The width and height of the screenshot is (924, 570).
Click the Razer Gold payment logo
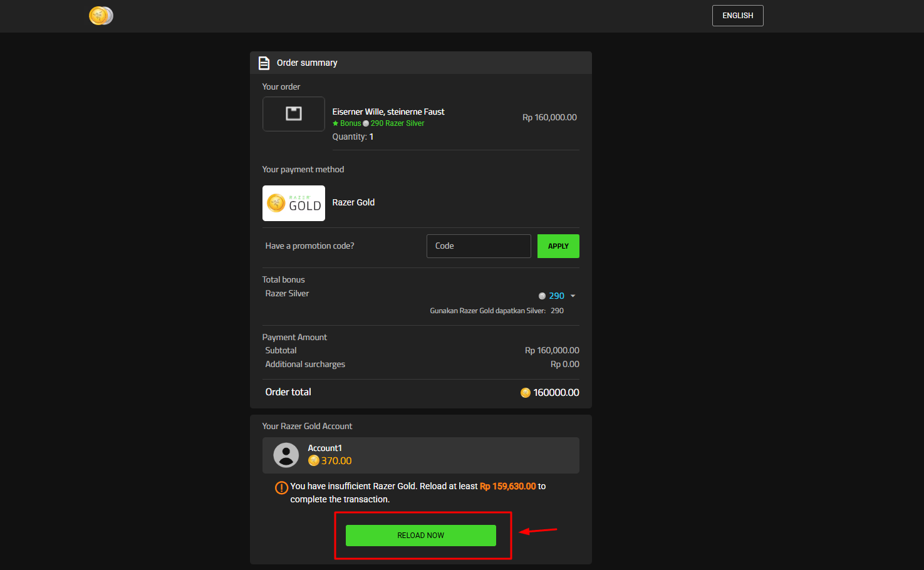(x=294, y=203)
